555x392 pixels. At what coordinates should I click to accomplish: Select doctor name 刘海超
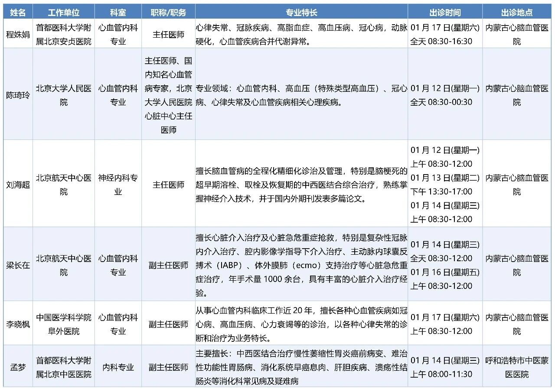pyautogui.click(x=18, y=185)
